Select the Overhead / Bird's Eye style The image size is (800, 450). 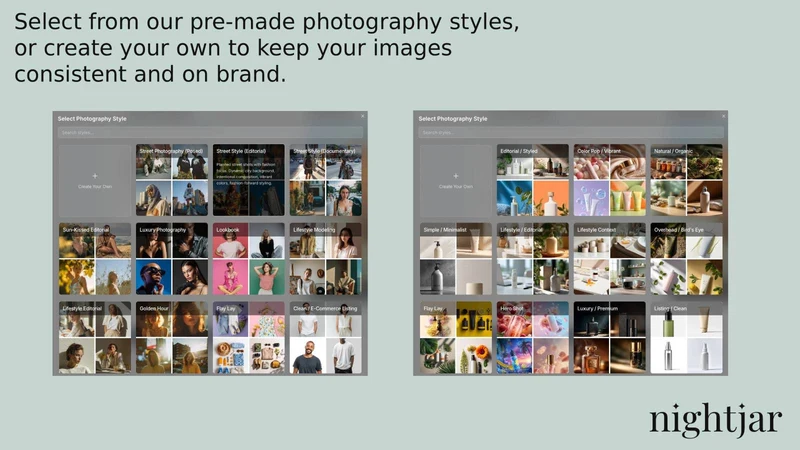pyautogui.click(x=686, y=259)
